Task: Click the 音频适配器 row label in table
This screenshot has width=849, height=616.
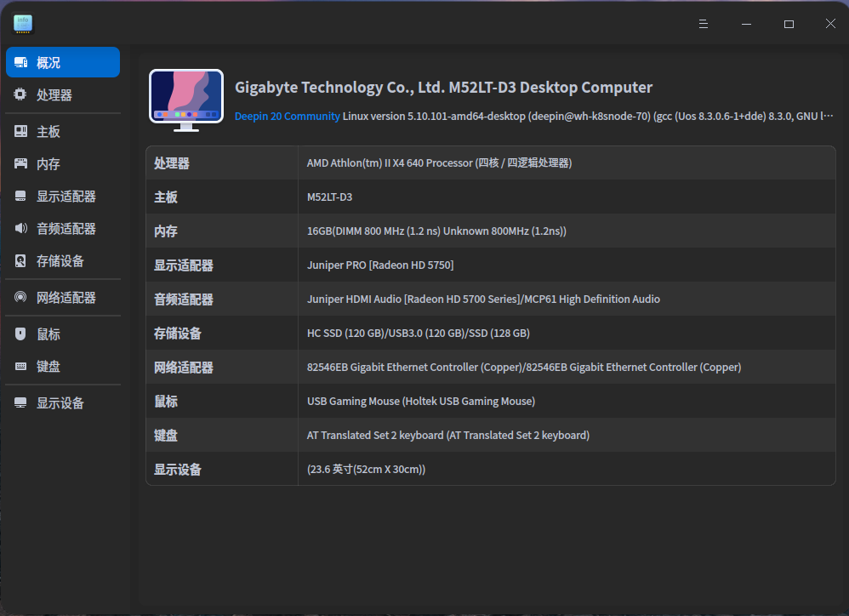Action: pyautogui.click(x=184, y=299)
